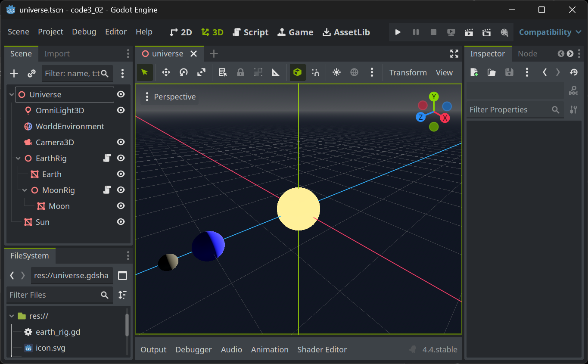Screen dimensions: 588x364
Task: Hide the Sun node
Action: point(121,222)
